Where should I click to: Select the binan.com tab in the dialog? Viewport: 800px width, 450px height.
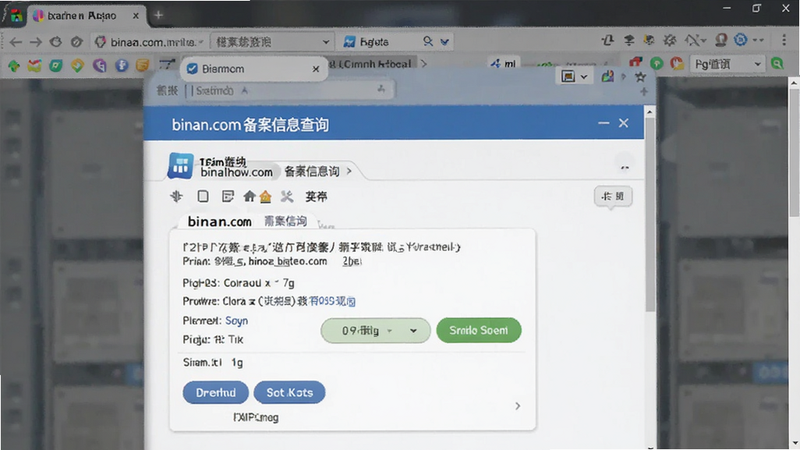[x=219, y=221]
